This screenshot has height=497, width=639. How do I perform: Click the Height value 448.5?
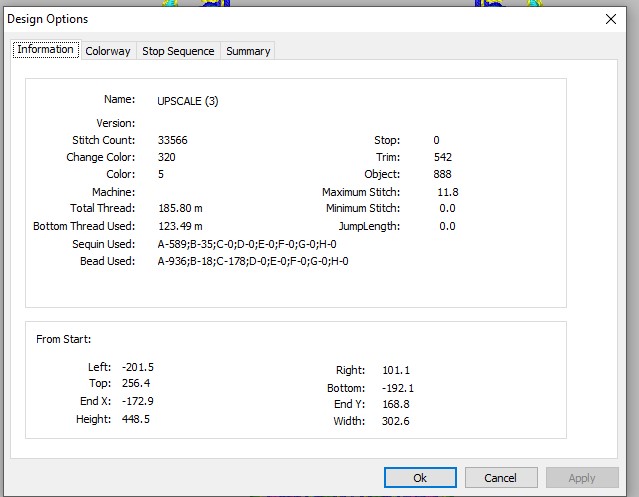(x=136, y=419)
